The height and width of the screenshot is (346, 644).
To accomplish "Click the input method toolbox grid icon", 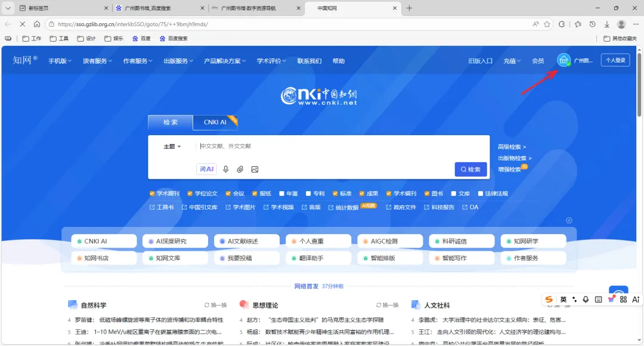I will tap(623, 300).
